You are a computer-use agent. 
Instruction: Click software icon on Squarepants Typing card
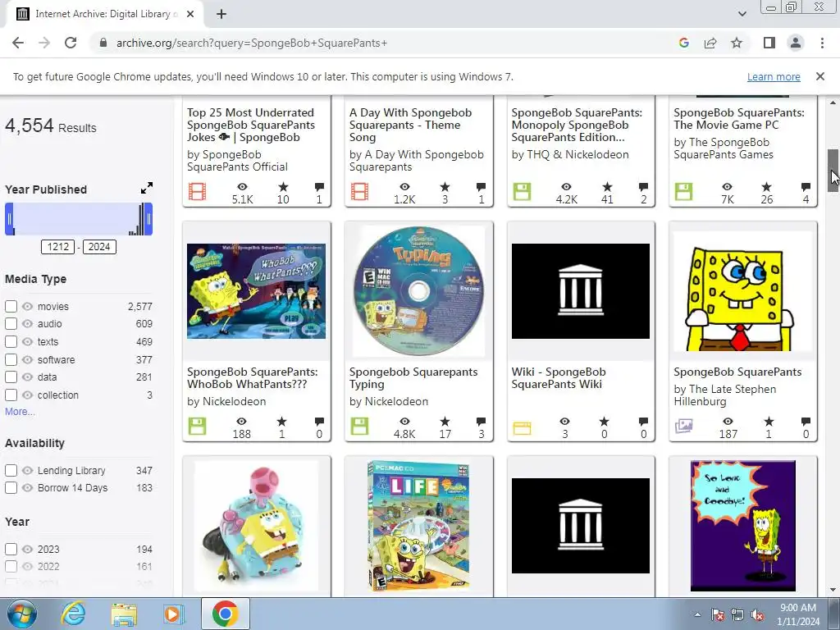(x=359, y=427)
